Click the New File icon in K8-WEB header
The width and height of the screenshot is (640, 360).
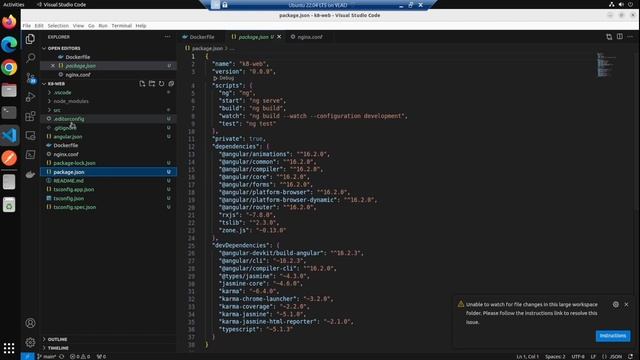pyautogui.click(x=142, y=84)
